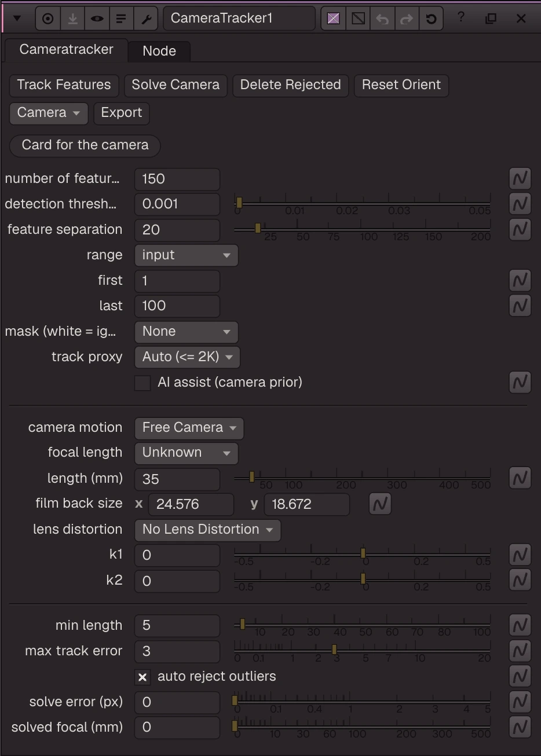Switch to the Node tab
Image resolution: width=541 pixels, height=756 pixels.
(159, 51)
